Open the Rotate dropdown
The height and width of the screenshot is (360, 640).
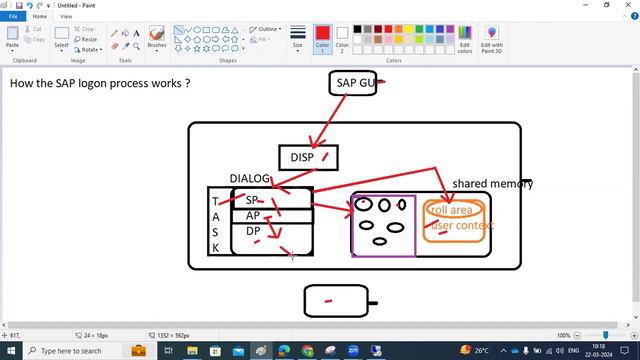click(x=88, y=49)
